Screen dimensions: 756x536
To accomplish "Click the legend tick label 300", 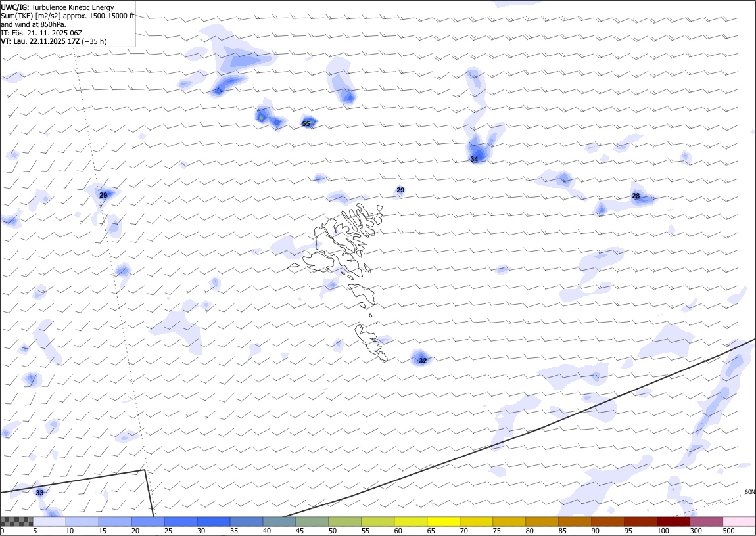I will [x=696, y=531].
